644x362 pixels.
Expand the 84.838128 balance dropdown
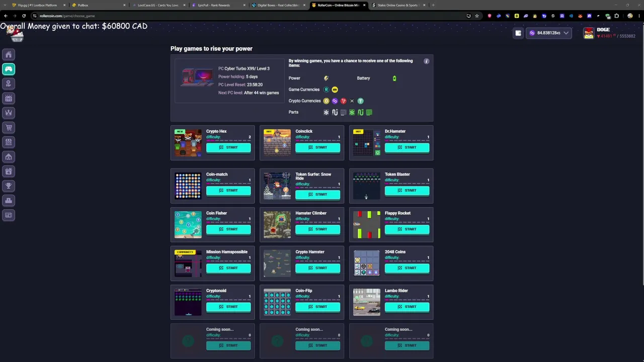[549, 33]
